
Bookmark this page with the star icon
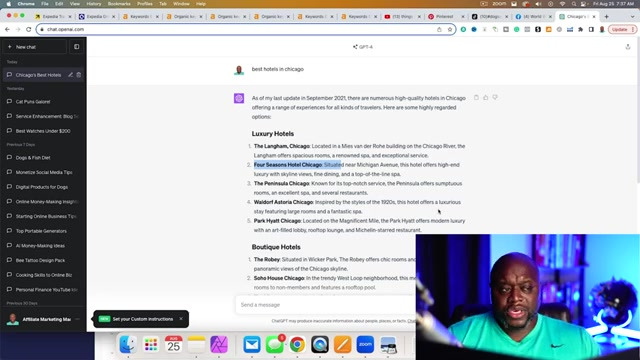[450, 29]
